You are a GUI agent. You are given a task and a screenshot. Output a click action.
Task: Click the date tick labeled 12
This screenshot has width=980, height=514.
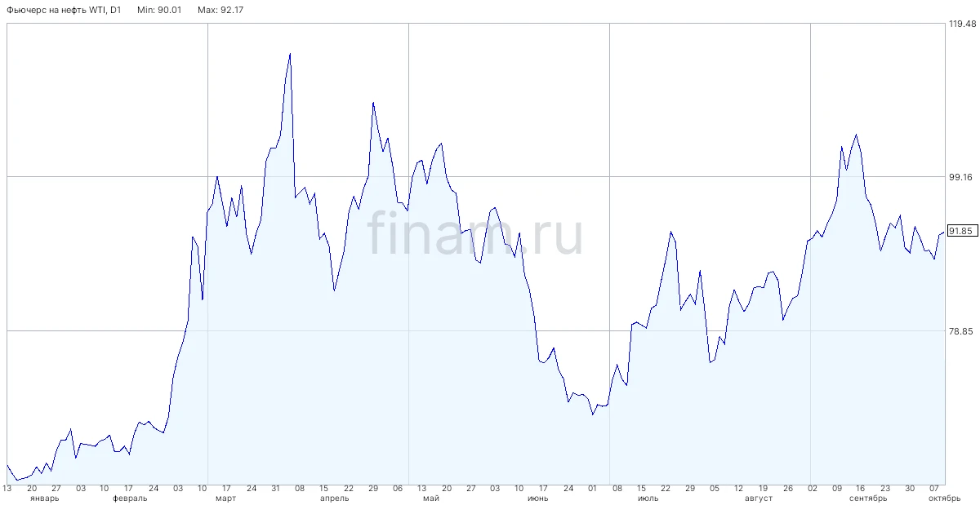coord(738,488)
